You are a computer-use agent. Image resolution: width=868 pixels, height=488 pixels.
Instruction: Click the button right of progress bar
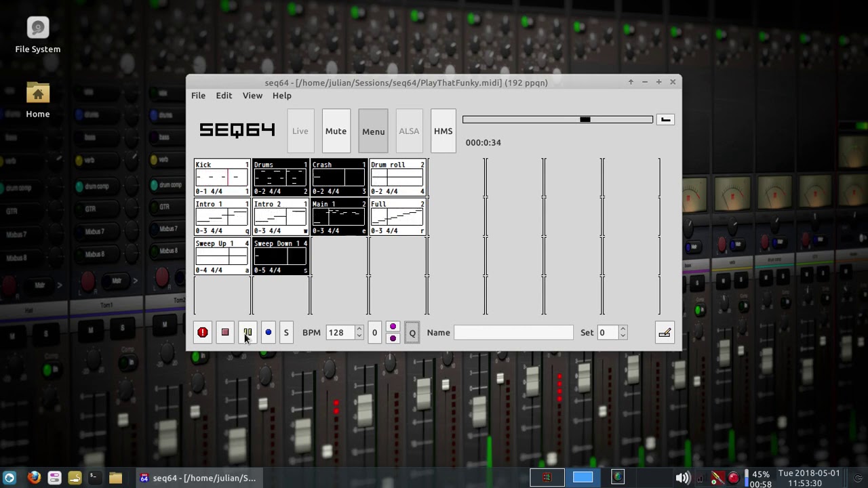[665, 119]
